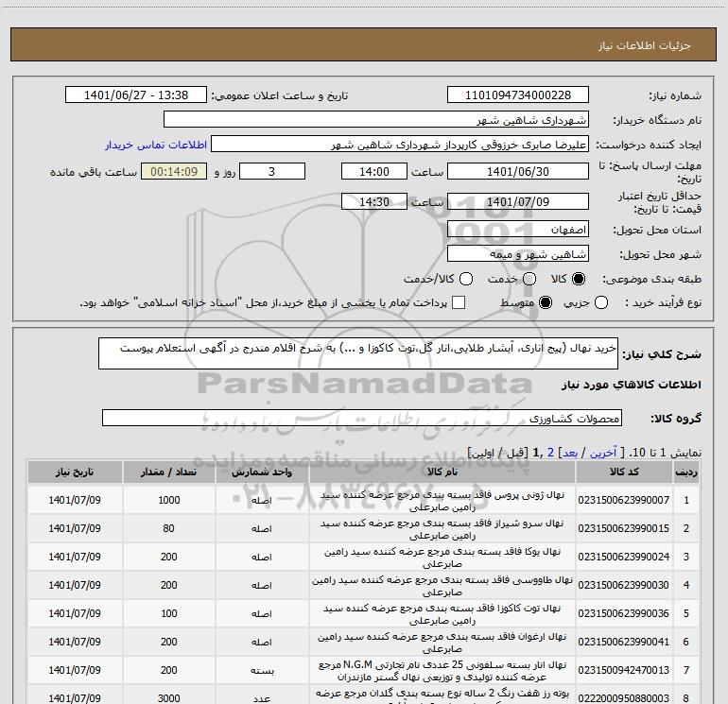Click product code 0231500623990041
728x704 pixels.
(624, 642)
